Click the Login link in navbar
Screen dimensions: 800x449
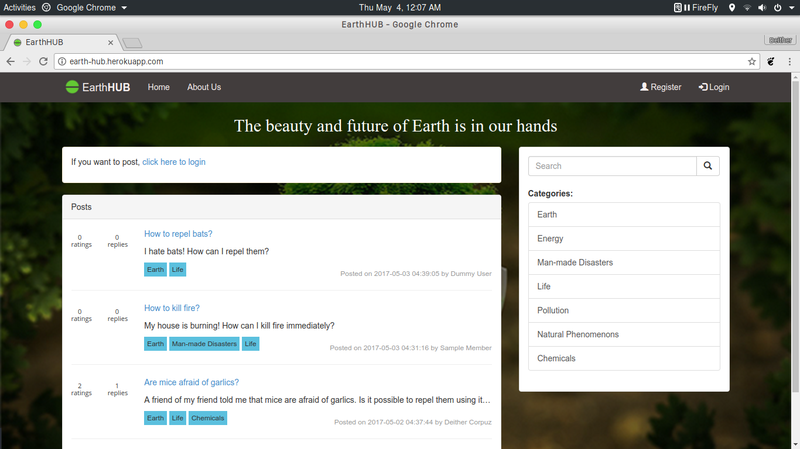pos(714,87)
